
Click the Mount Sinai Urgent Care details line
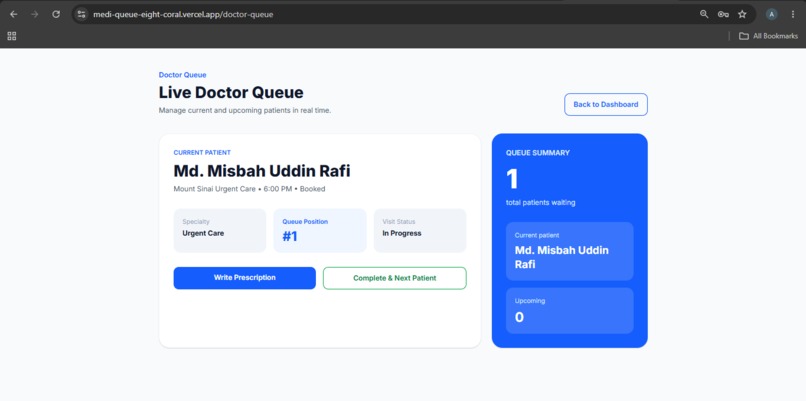pyautogui.click(x=249, y=189)
